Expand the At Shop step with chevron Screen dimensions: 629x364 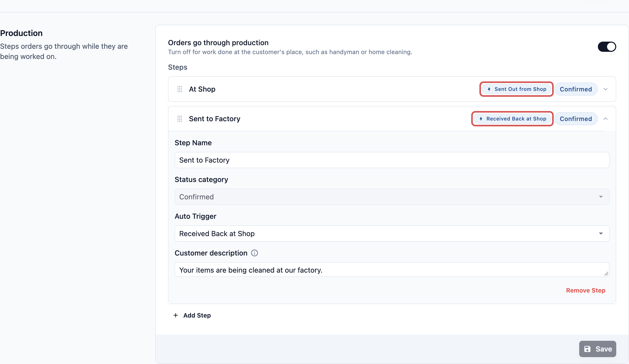606,89
